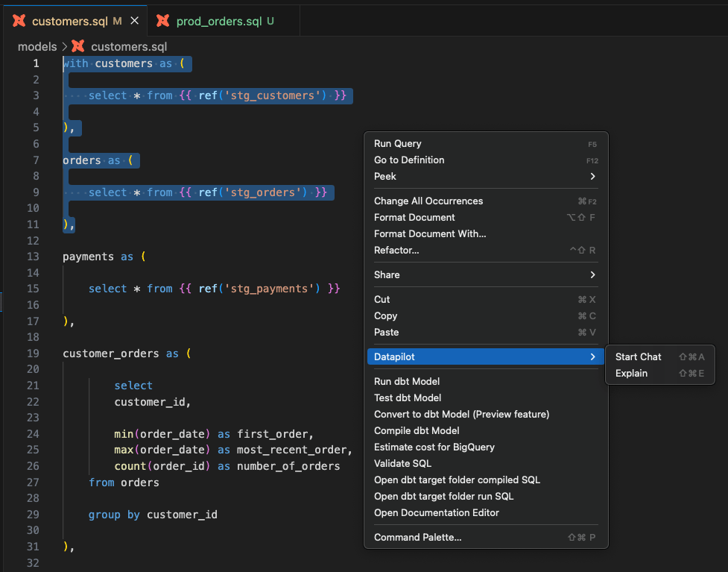Select Start Chat in Datapilot submenu
Screen dimensions: 728x572
[x=659, y=357]
